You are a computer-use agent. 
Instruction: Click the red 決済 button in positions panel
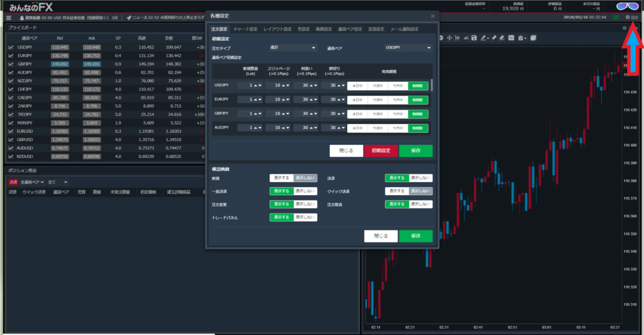13,182
